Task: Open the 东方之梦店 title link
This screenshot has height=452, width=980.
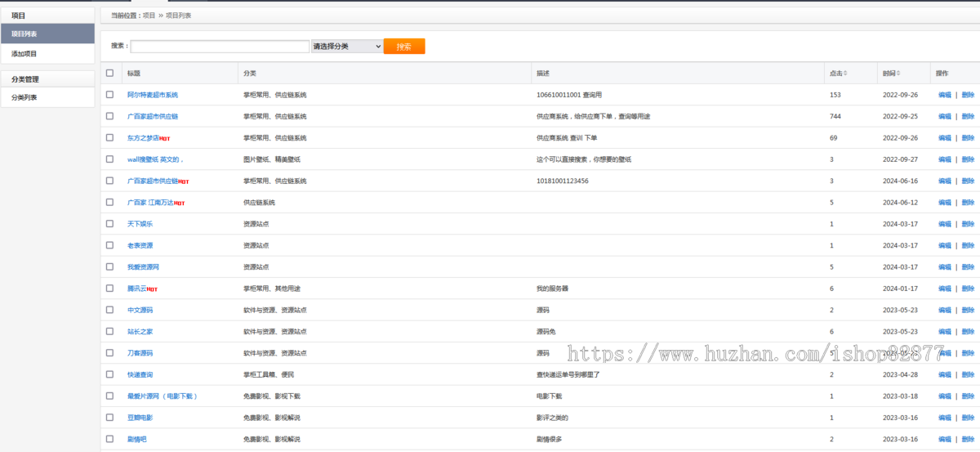Action: (x=143, y=138)
